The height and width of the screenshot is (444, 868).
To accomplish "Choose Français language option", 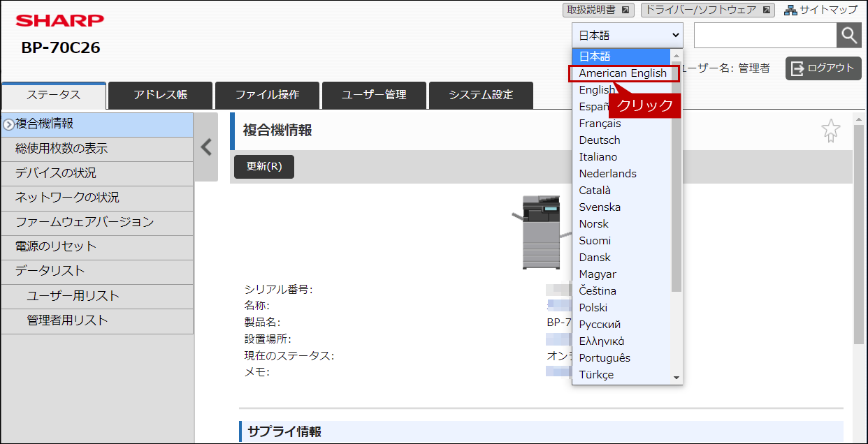I will click(622, 124).
